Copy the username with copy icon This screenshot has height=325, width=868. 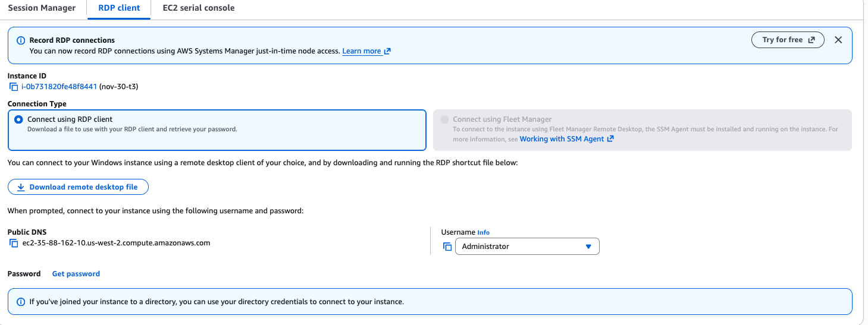(447, 247)
